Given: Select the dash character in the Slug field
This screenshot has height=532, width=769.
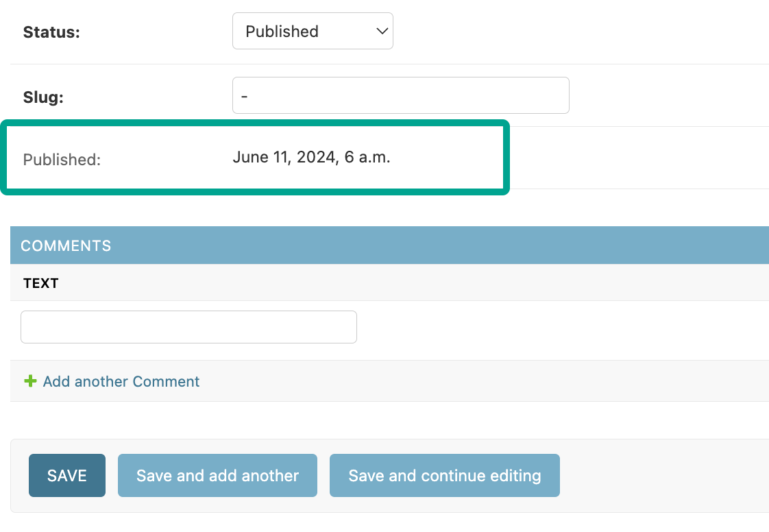Looking at the screenshot, I should [x=244, y=96].
